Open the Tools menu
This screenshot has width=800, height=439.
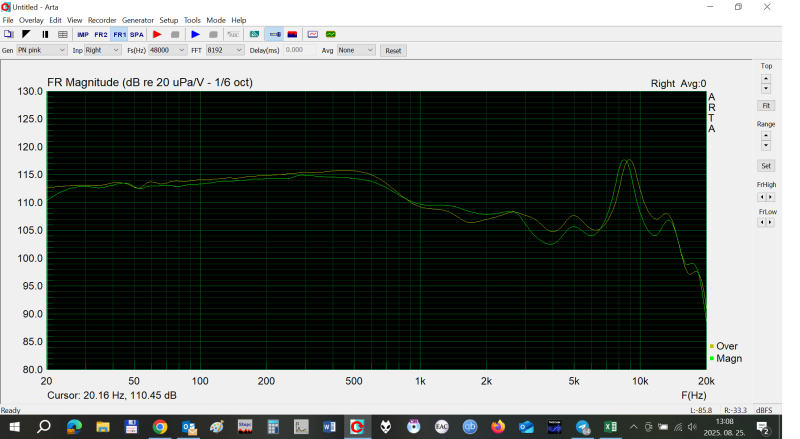click(x=192, y=20)
